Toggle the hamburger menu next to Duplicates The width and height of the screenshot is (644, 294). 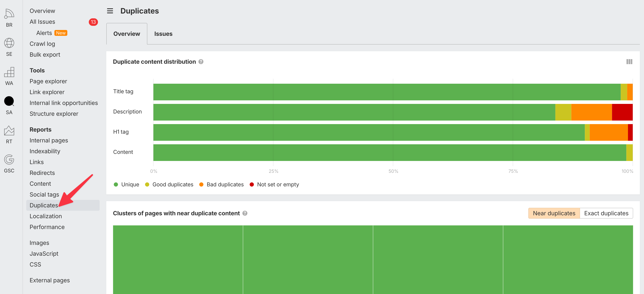(x=110, y=11)
